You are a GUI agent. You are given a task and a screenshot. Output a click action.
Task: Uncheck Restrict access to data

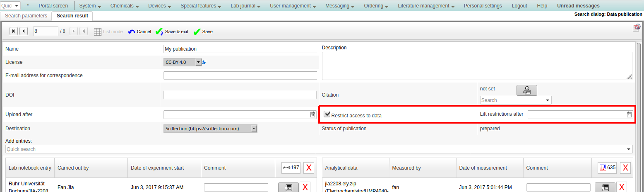click(x=327, y=114)
